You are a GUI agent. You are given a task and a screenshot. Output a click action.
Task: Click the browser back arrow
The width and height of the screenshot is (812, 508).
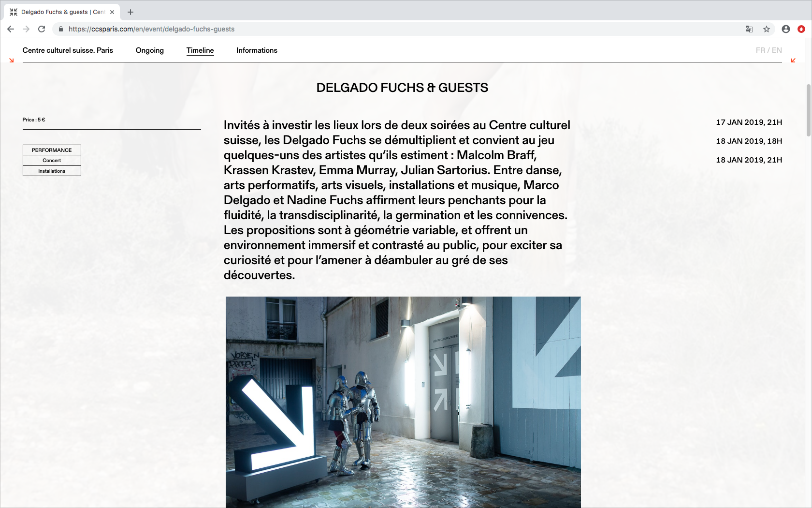tap(11, 29)
